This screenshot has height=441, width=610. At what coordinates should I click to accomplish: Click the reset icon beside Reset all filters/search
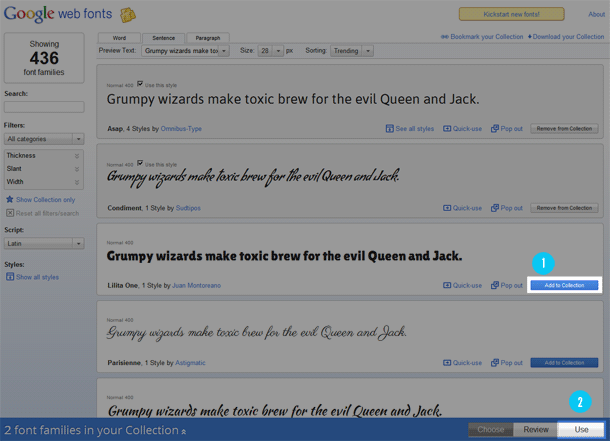tap(10, 213)
